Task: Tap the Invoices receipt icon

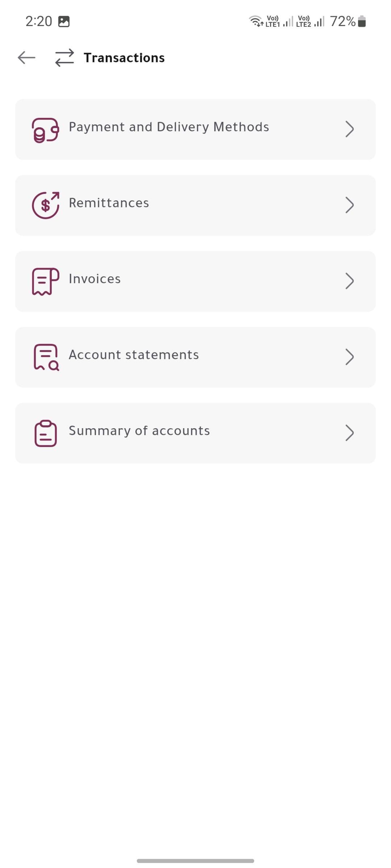Action: coord(46,281)
